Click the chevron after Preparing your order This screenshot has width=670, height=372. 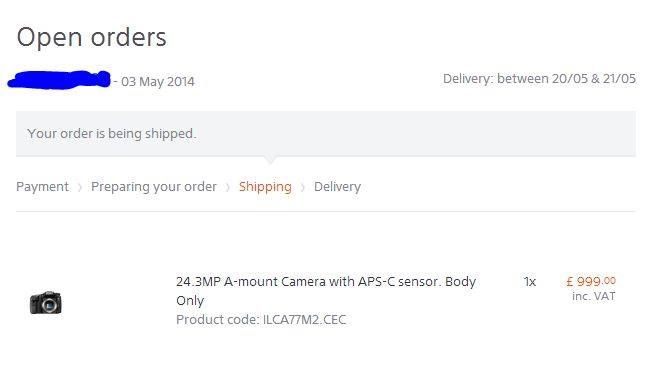[228, 187]
